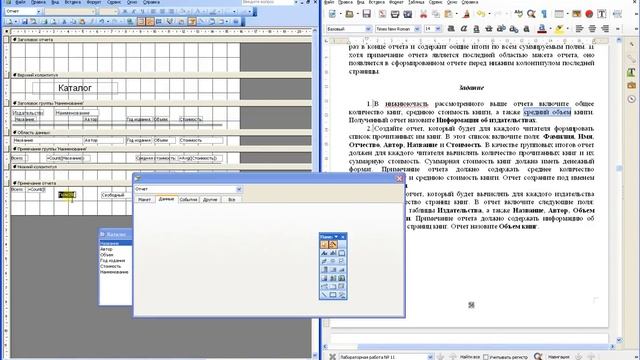Switch to the 'Другие' tab in properties
Viewport: 640px width, 360px height.
(210, 200)
